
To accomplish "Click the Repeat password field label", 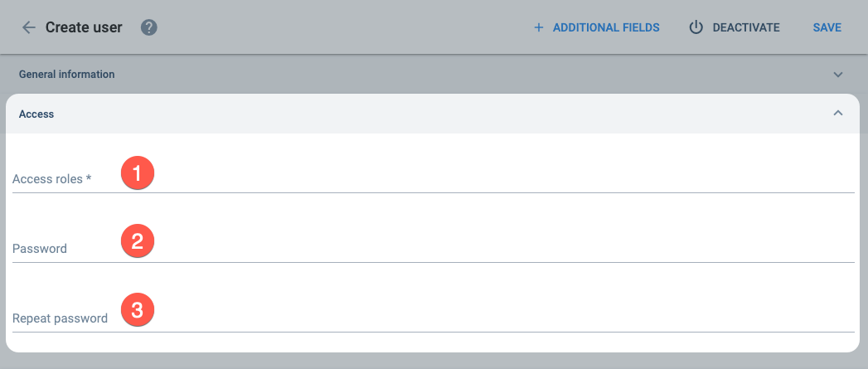I will pos(60,318).
